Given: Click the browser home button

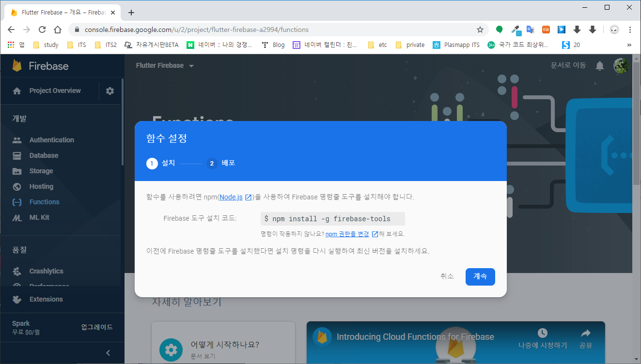Looking at the screenshot, I should click(58, 30).
